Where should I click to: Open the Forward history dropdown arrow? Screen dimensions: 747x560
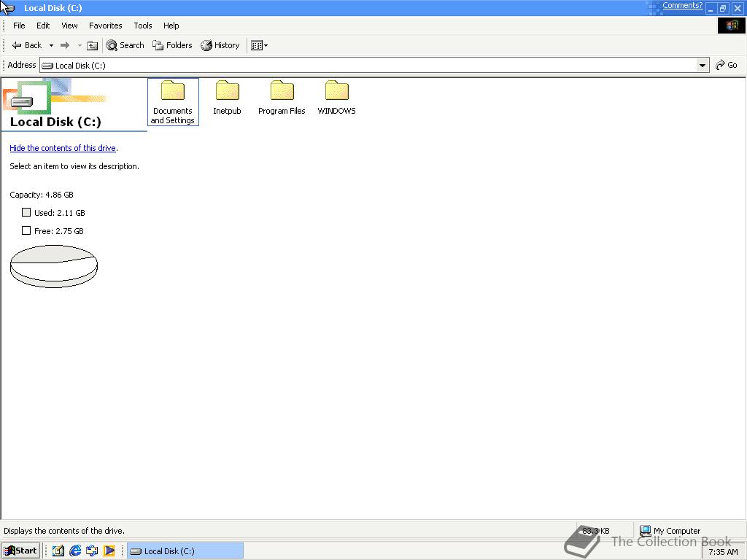pos(80,45)
